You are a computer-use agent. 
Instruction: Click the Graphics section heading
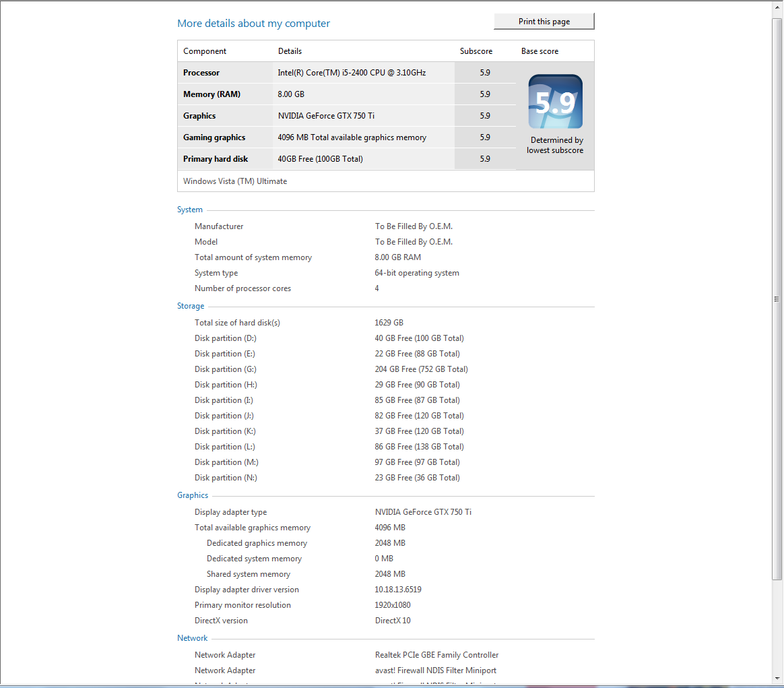[x=193, y=495]
